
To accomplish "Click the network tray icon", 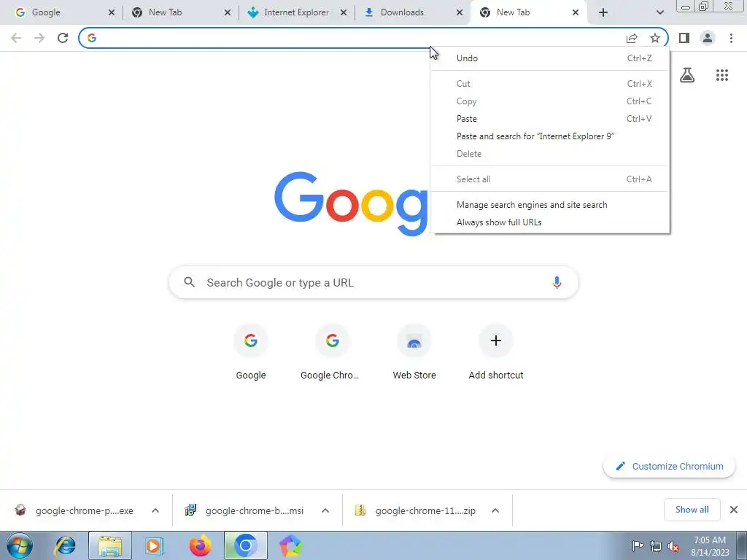I will click(656, 546).
